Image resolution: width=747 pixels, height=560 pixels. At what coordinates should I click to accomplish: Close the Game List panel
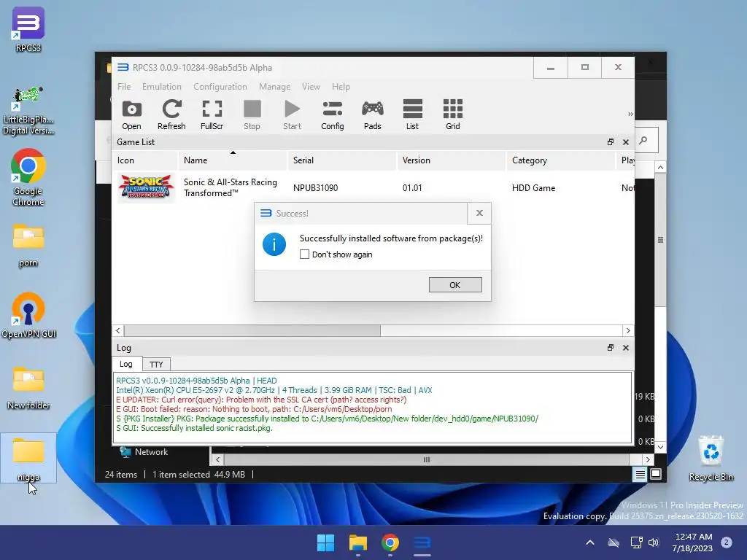tap(626, 142)
